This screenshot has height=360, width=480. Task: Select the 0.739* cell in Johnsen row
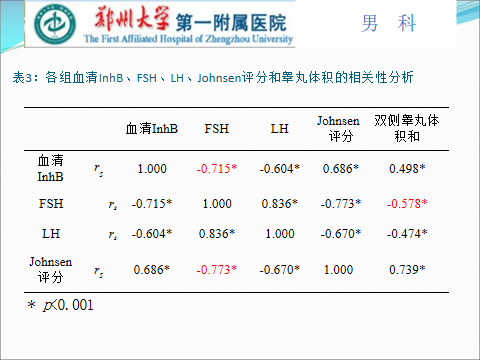[407, 269]
